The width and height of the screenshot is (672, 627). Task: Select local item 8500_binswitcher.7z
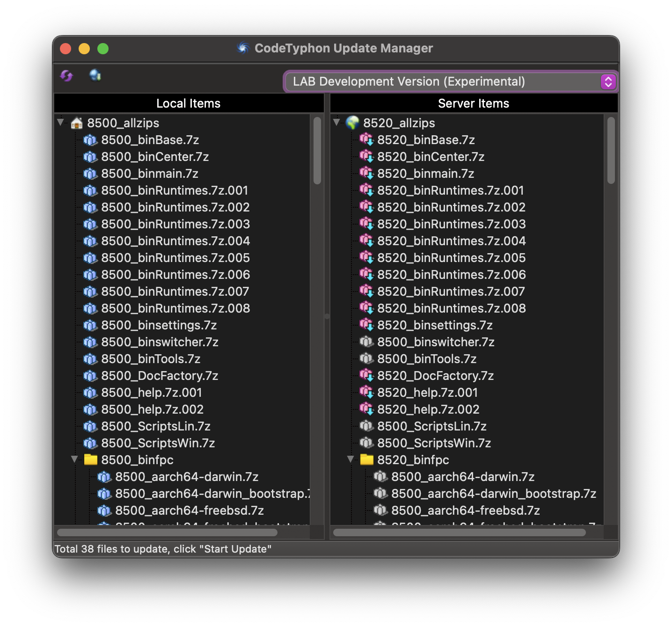coord(160,342)
